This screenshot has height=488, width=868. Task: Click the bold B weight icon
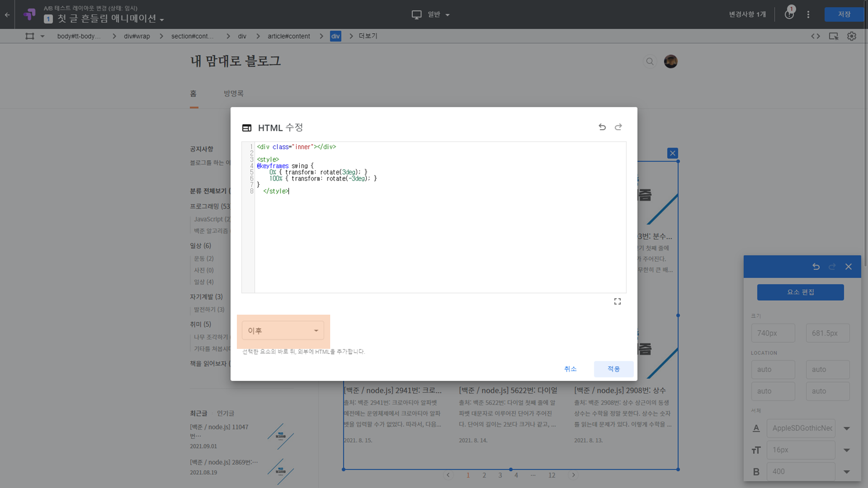tap(756, 471)
